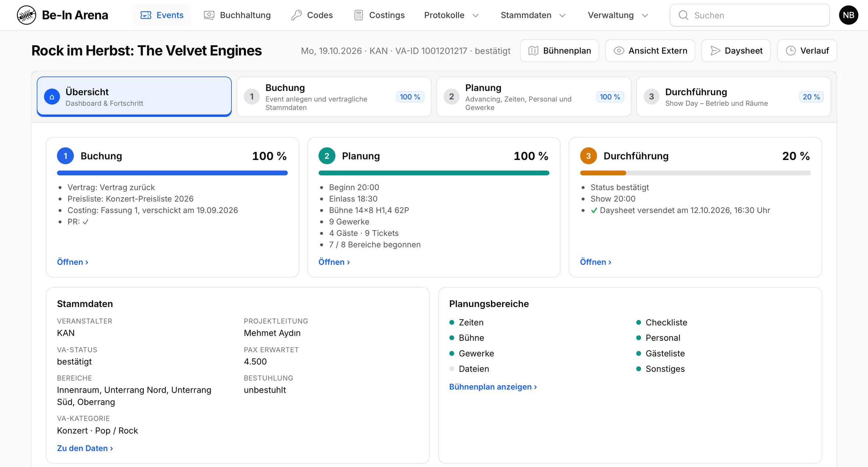
Task: Expand the Protokolle dropdown menu
Action: tap(451, 15)
